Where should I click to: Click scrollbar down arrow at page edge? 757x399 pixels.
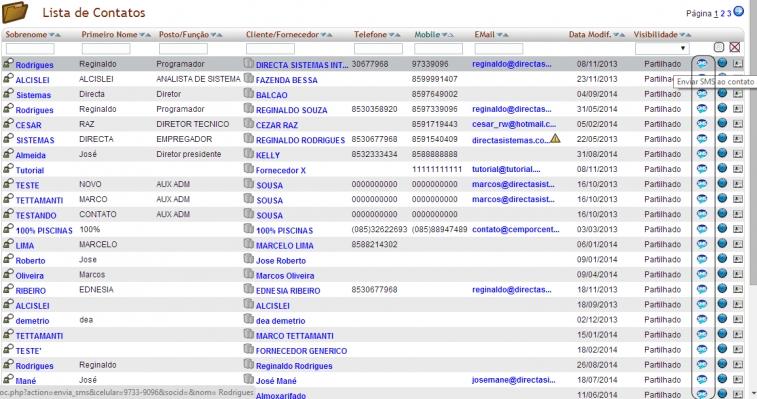[753, 394]
